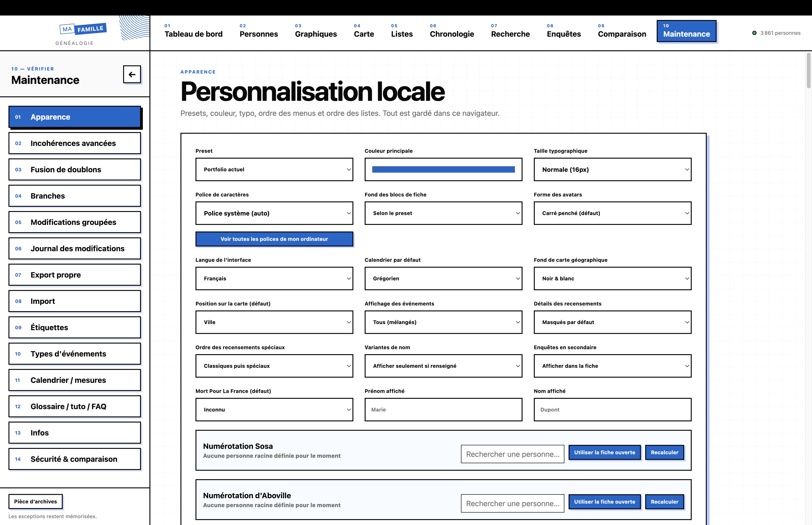
Task: Open the Mort Pour La France dropdown
Action: click(274, 409)
